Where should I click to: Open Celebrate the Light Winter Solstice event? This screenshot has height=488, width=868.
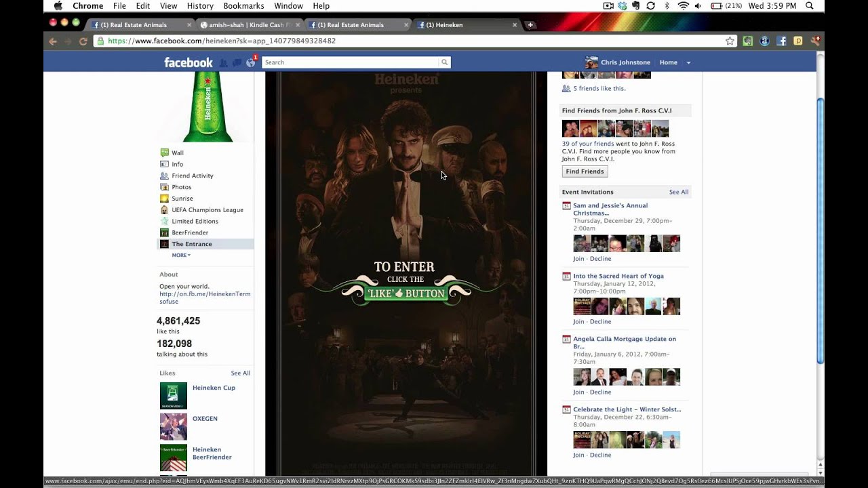click(x=627, y=410)
